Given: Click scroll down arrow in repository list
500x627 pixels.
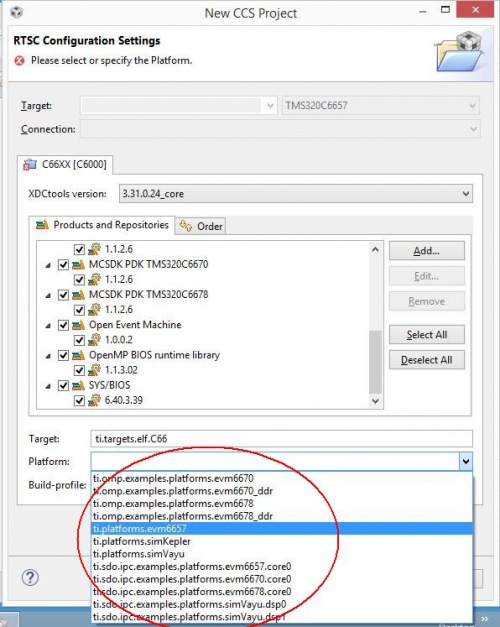Looking at the screenshot, I should point(375,401).
